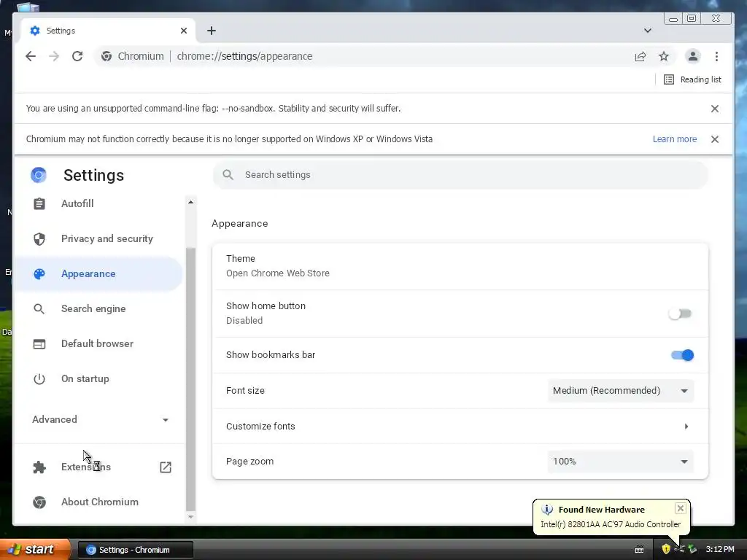747x560 pixels.
Task: Open Customize fonts subpage
Action: pyautogui.click(x=460, y=426)
